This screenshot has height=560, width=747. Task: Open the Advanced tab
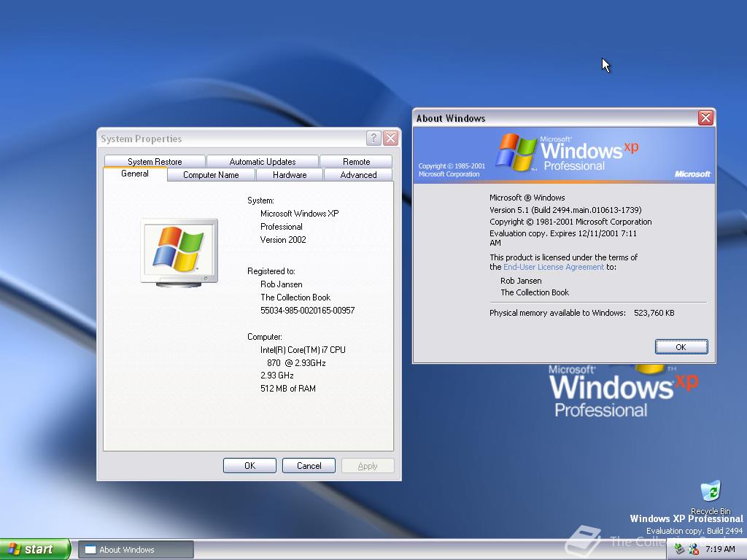(x=358, y=175)
